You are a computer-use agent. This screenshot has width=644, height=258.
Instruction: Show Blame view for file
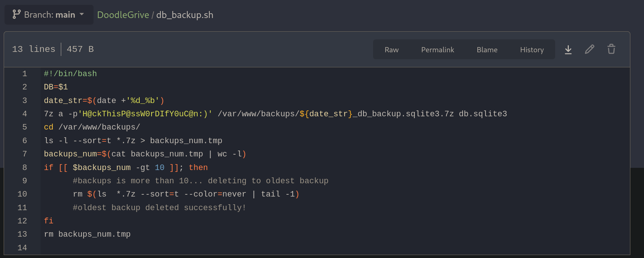487,50
